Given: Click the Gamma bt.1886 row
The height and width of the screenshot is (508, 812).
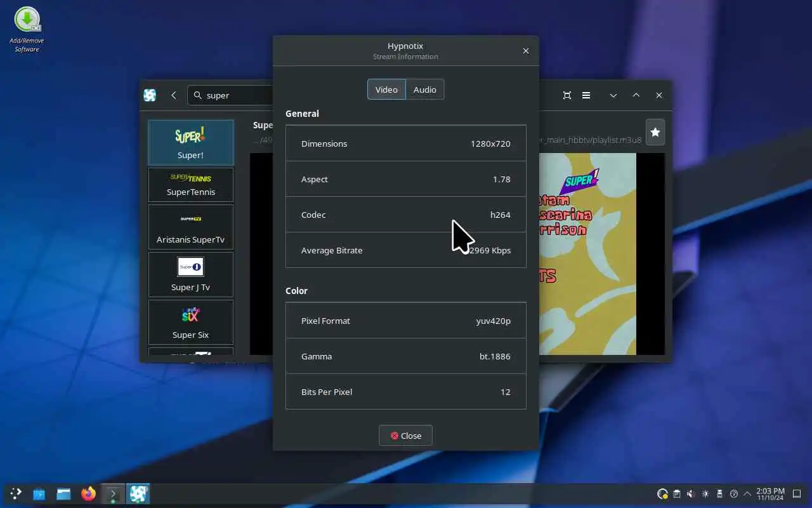Looking at the screenshot, I should pyautogui.click(x=406, y=356).
